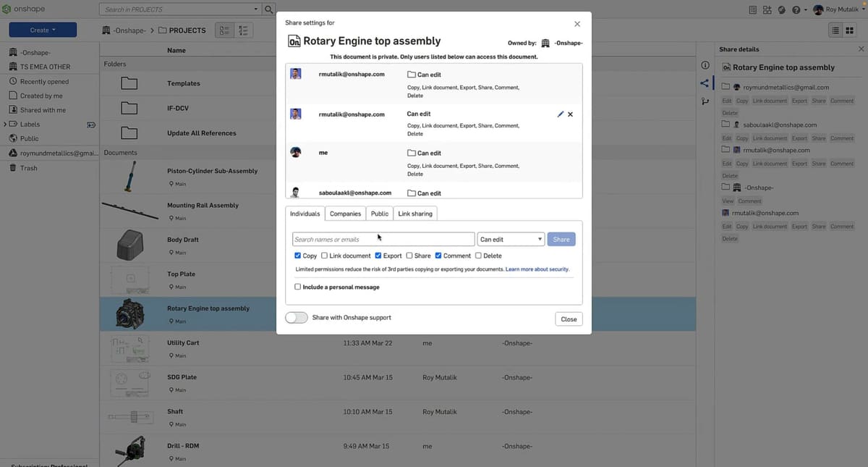Click PROJECTS breadcrumb folder
Image resolution: width=868 pixels, height=467 pixels.
[x=182, y=30]
